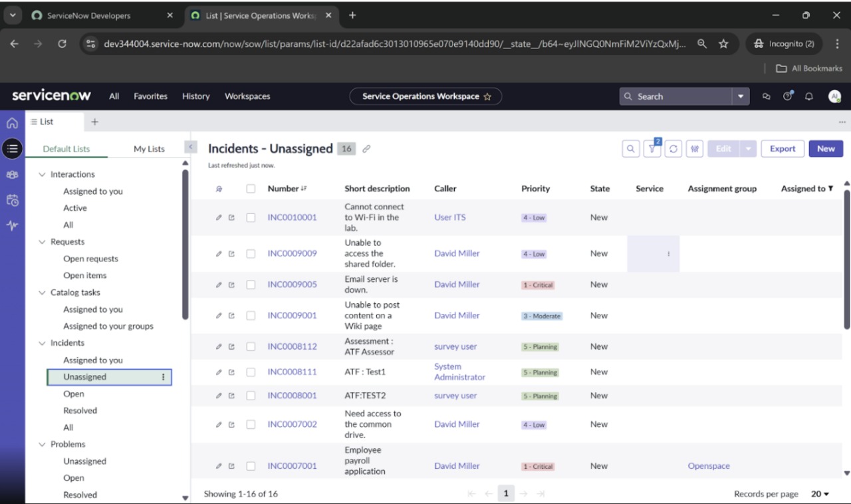Open the chat conversations icon in header
Screen dimensions: 851x504
(x=766, y=96)
